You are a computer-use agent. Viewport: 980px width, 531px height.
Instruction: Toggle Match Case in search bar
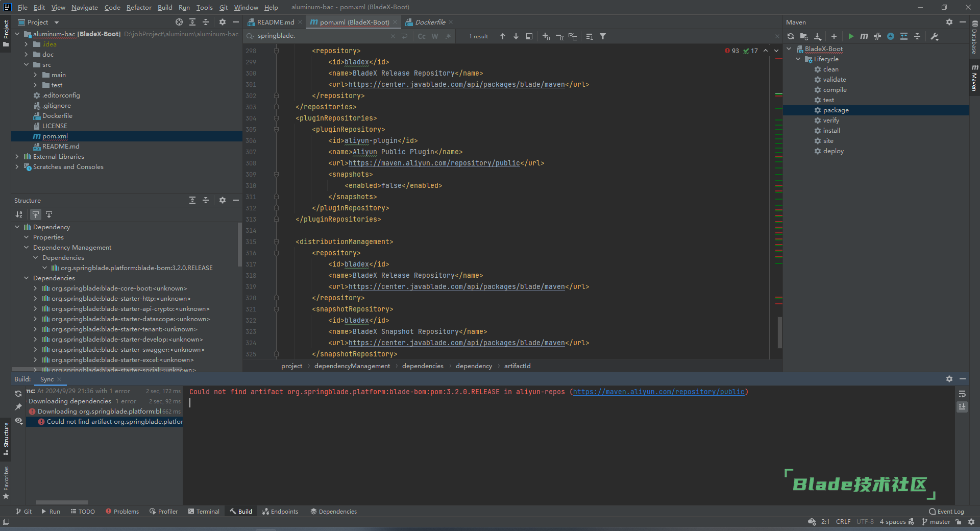click(421, 36)
